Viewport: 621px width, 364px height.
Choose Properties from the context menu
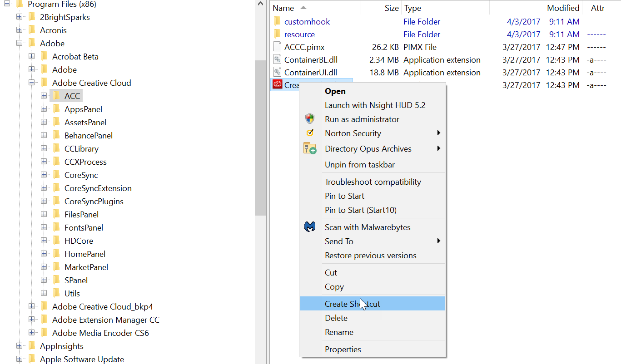click(x=343, y=349)
